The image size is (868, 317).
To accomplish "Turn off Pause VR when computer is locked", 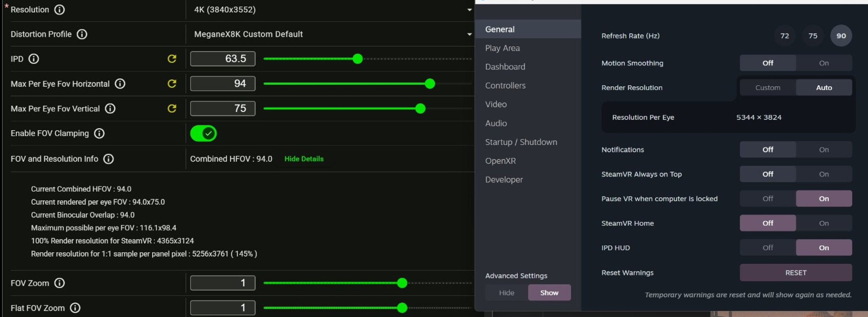I will 768,199.
